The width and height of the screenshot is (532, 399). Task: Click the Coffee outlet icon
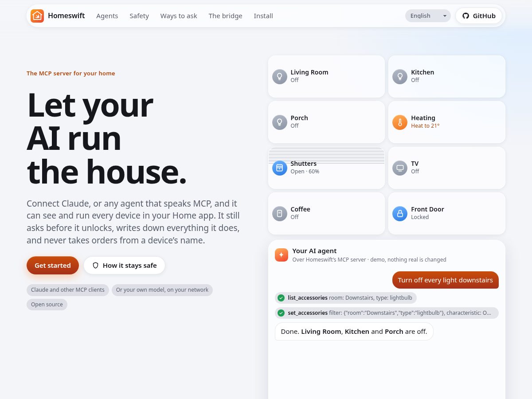point(280,214)
